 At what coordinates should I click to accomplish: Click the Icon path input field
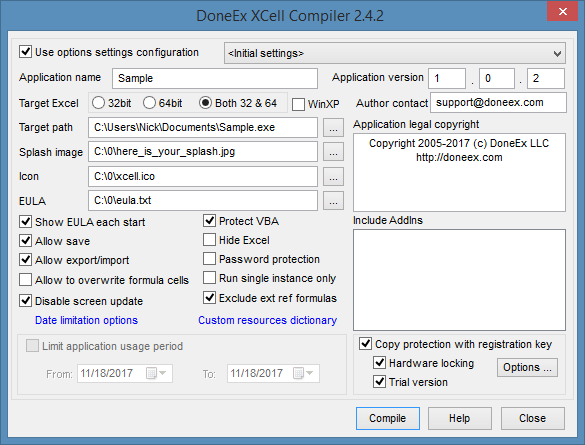tap(203, 176)
